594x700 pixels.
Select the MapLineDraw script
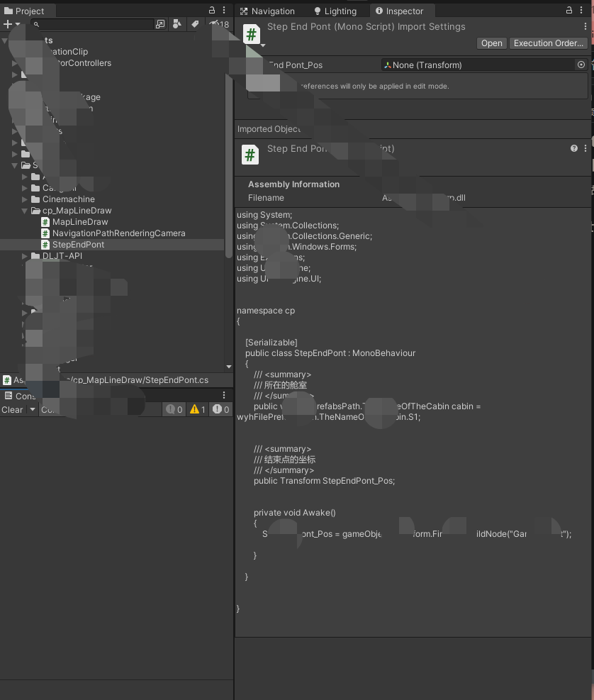(x=80, y=222)
